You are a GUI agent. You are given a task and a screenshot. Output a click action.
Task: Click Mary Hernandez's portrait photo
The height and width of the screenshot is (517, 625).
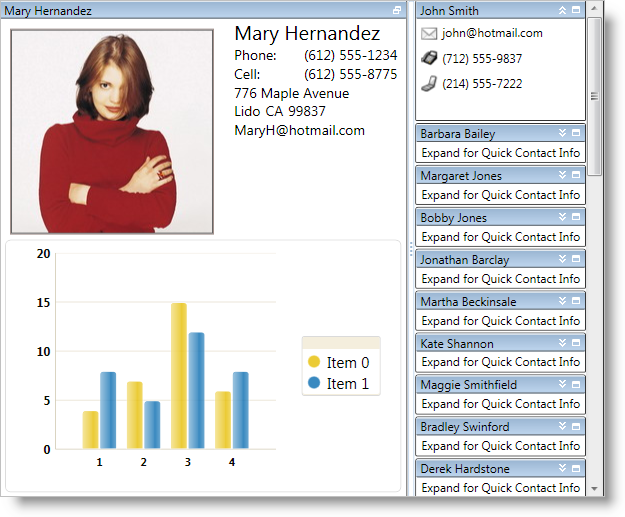[x=112, y=132]
